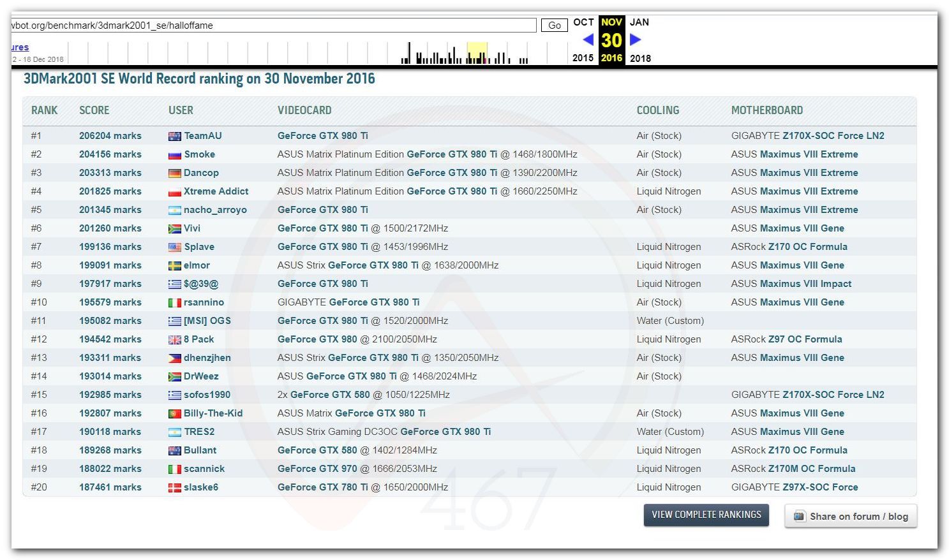949x560 pixels.
Task: Click the camera icon on Share button
Action: [799, 516]
